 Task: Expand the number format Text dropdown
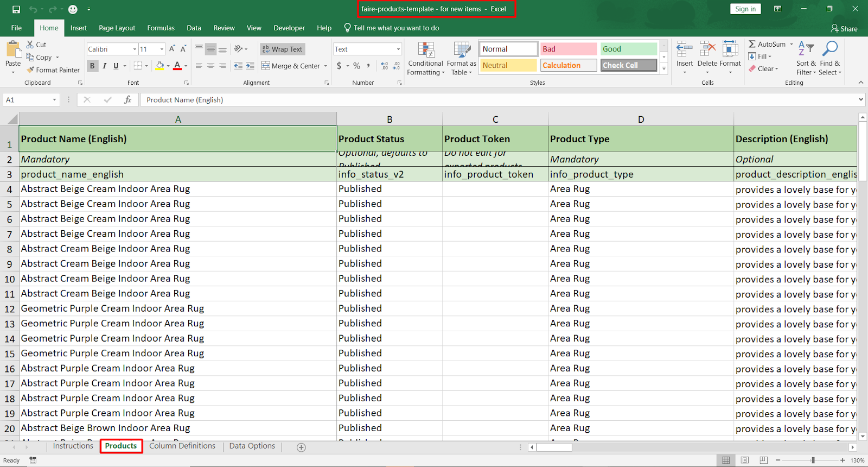[398, 49]
